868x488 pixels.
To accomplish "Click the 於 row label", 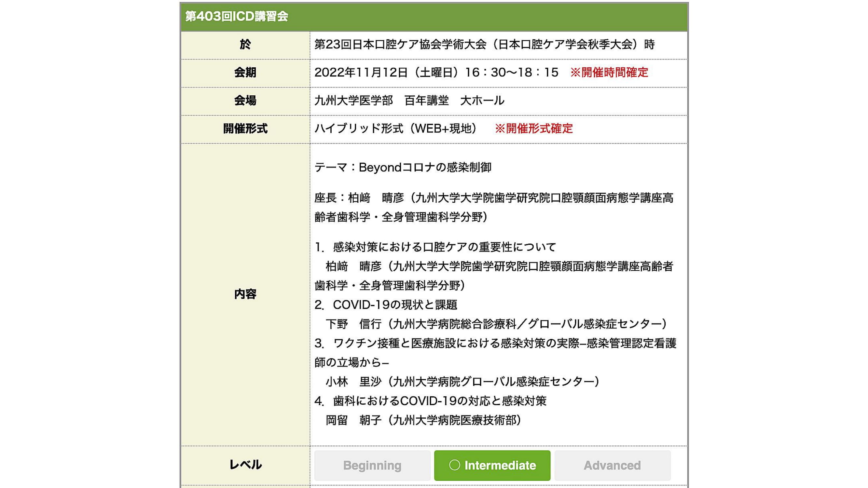I will [x=245, y=44].
